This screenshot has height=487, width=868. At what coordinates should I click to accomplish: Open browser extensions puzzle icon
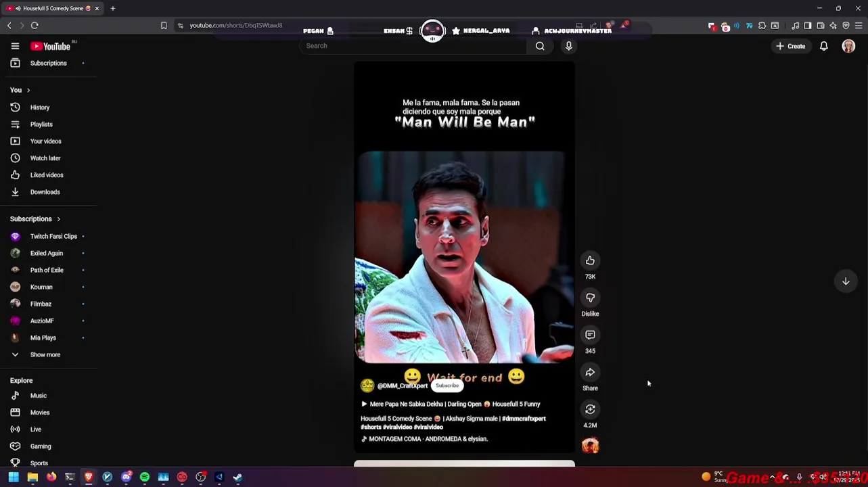pos(762,26)
